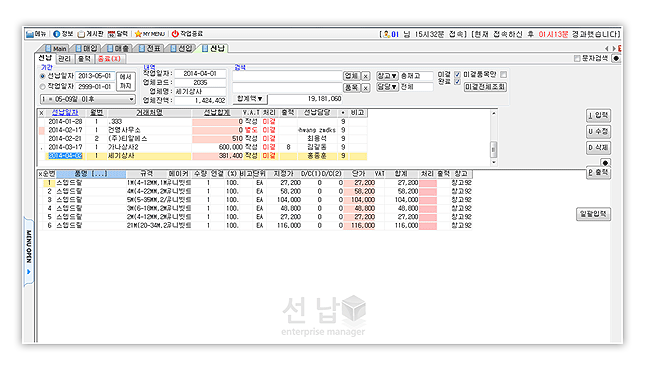This screenshot has height=370, width=645.
Task: Click the 일괄입력 button
Action: click(x=593, y=214)
